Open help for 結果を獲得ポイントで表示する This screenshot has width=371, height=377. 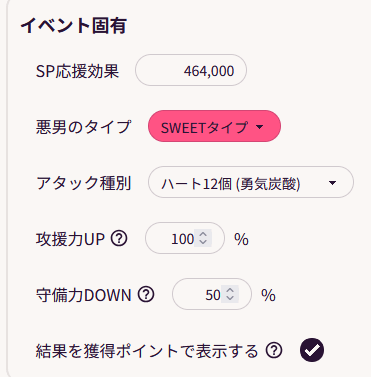coord(274,350)
